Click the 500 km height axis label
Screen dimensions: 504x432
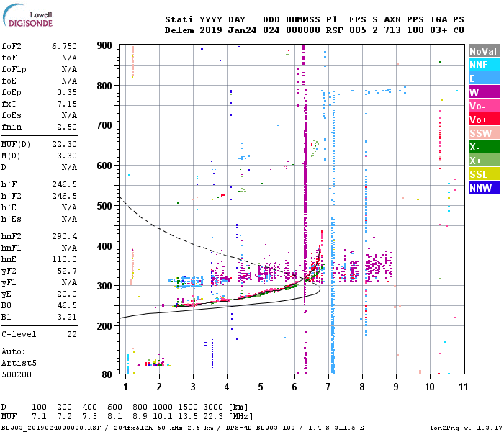click(x=104, y=206)
